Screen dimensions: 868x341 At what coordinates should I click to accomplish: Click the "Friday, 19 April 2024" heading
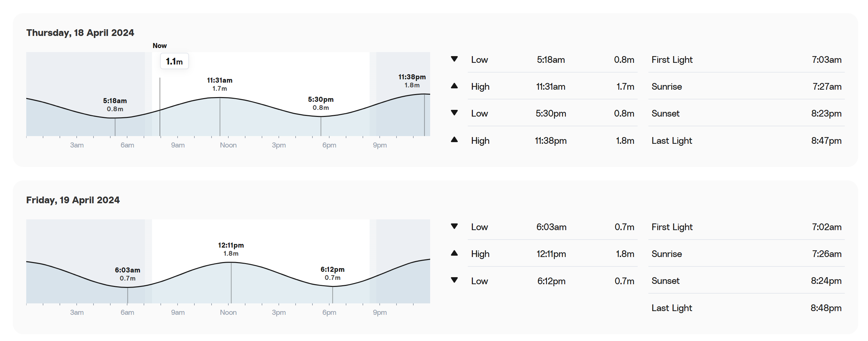pos(73,200)
